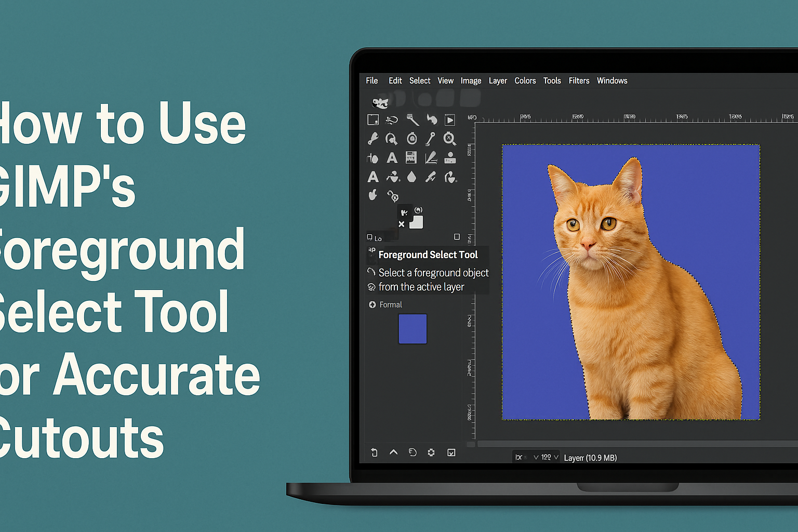Select the pencil with ruler tool
This screenshot has height=532, width=798.
point(431,157)
